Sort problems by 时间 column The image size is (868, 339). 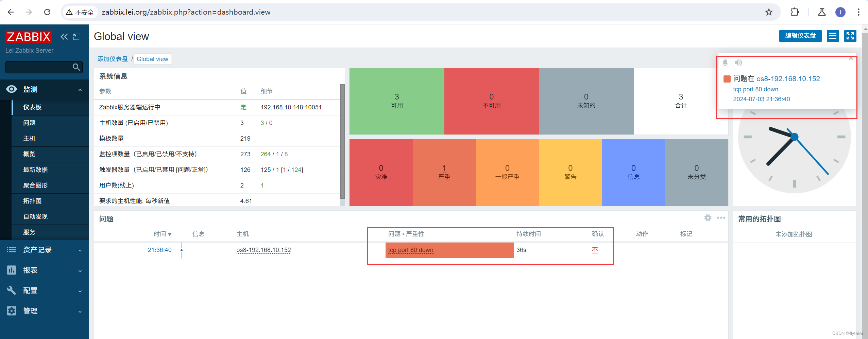click(163, 234)
